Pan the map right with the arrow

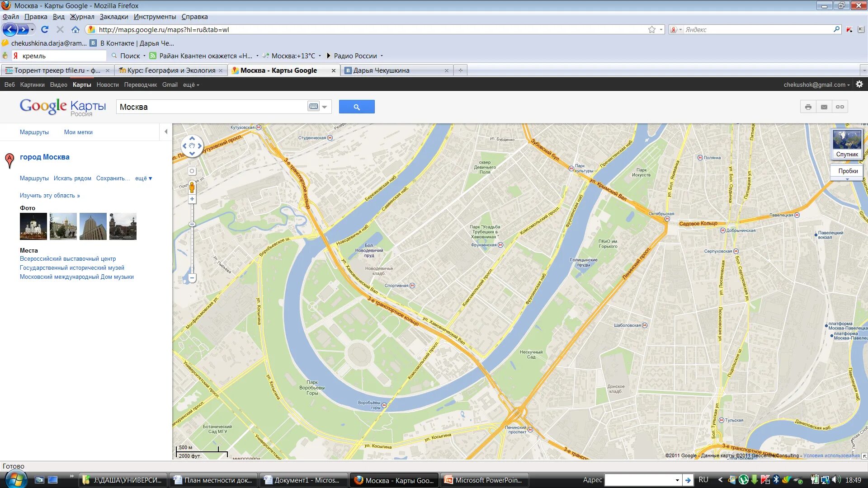coord(200,146)
